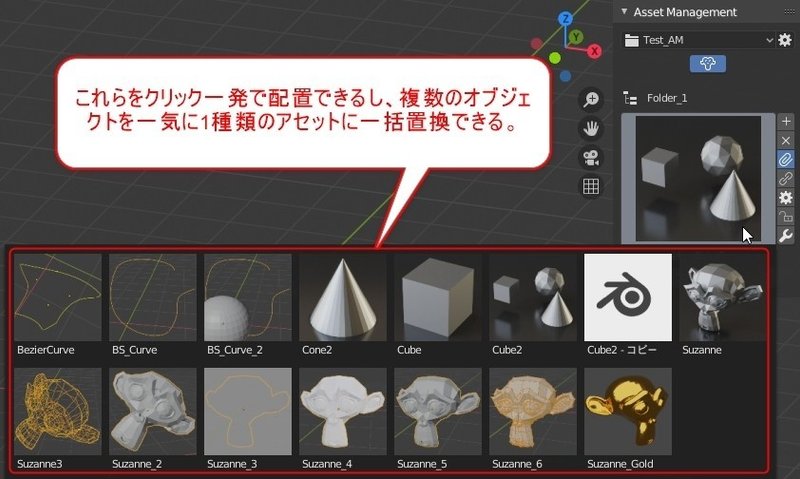Toggle the append paperclip icon
The image size is (800, 479).
click(786, 160)
